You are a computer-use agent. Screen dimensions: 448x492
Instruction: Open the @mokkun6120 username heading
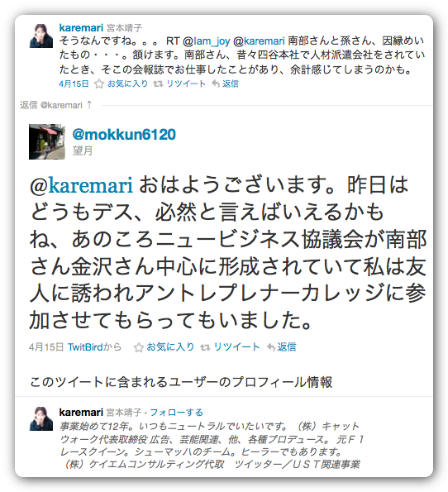[124, 134]
